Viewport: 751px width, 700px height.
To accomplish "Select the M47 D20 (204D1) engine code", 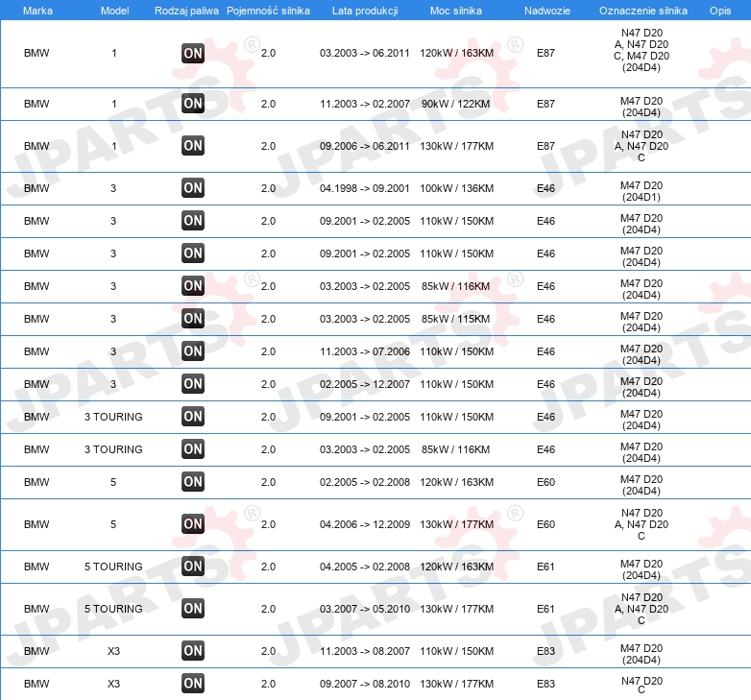I will tap(642, 191).
